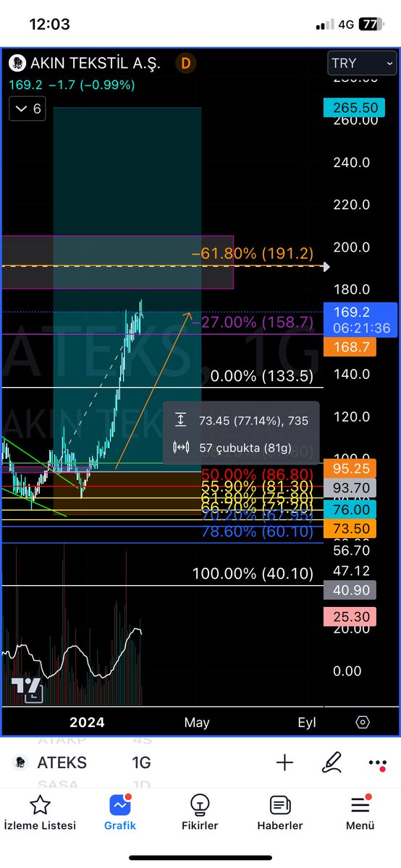Open the three-dots more options
The height and width of the screenshot is (868, 401).
click(377, 762)
